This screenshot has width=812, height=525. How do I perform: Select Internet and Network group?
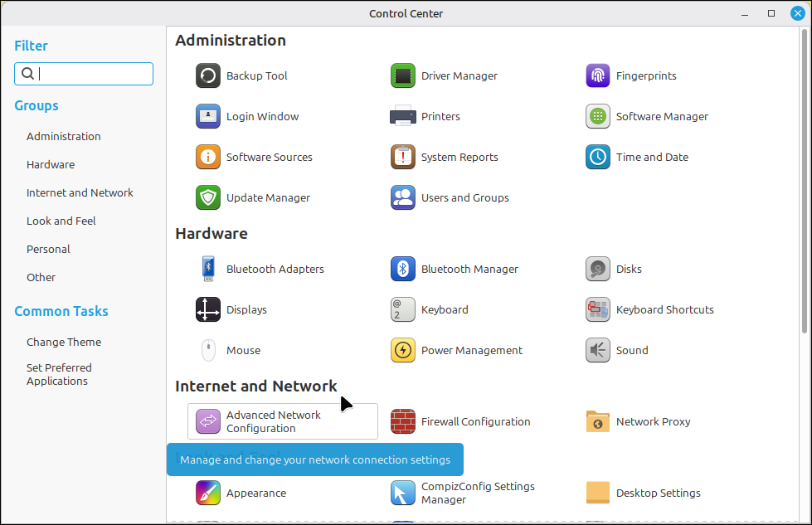[x=80, y=192]
